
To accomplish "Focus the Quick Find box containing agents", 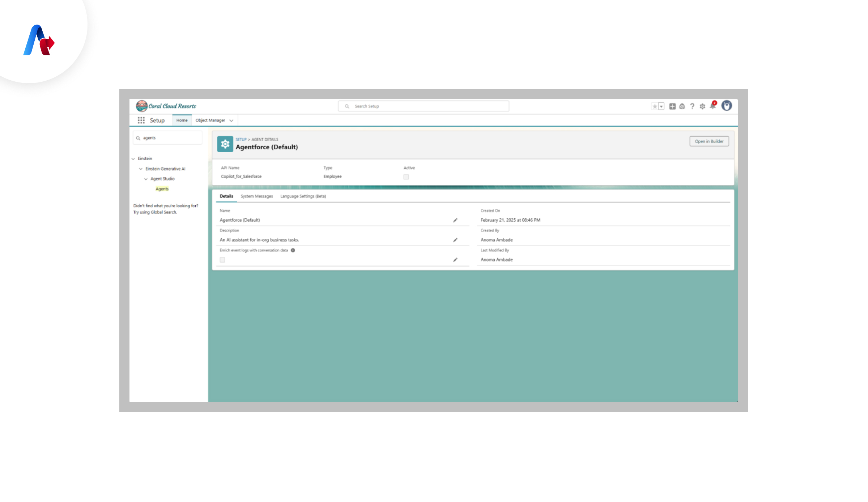I will 168,138.
